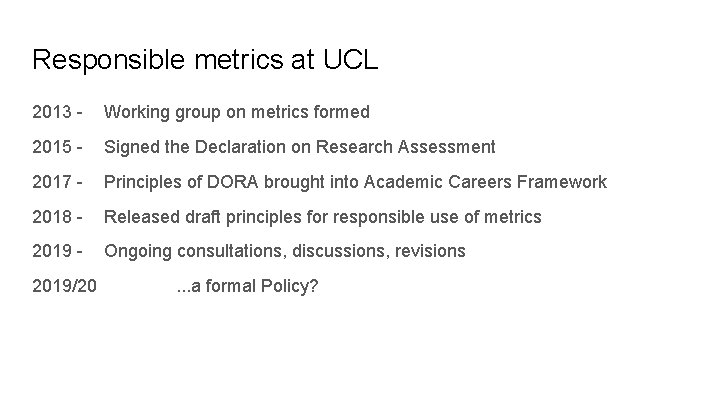Viewport: 720px width, 405px height.
Task: Click Ongoing consultations, discussions, revisions line
Action: click(285, 252)
